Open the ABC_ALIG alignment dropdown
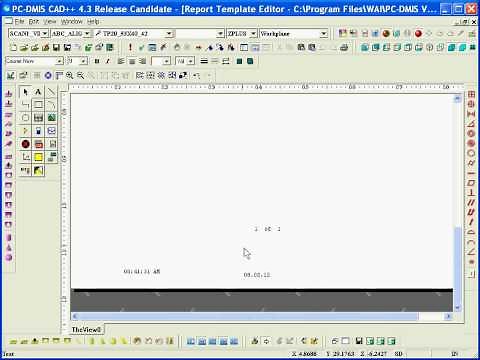 coord(87,33)
